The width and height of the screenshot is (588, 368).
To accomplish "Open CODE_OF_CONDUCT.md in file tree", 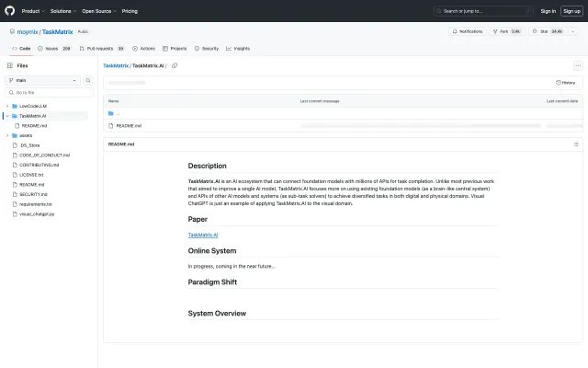I will click(x=45, y=155).
